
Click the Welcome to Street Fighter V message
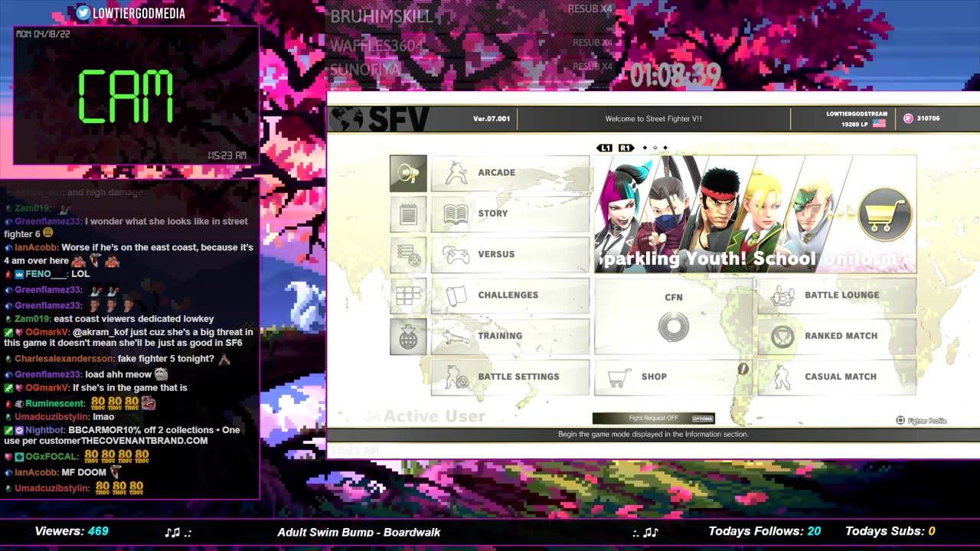pyautogui.click(x=653, y=119)
